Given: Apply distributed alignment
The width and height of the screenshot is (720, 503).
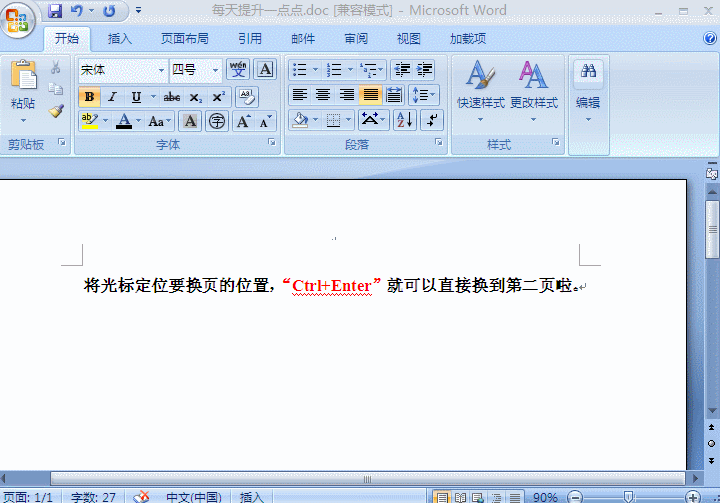Looking at the screenshot, I should (x=394, y=95).
